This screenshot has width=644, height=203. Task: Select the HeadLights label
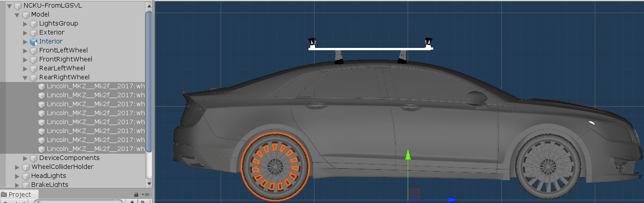[x=48, y=176]
